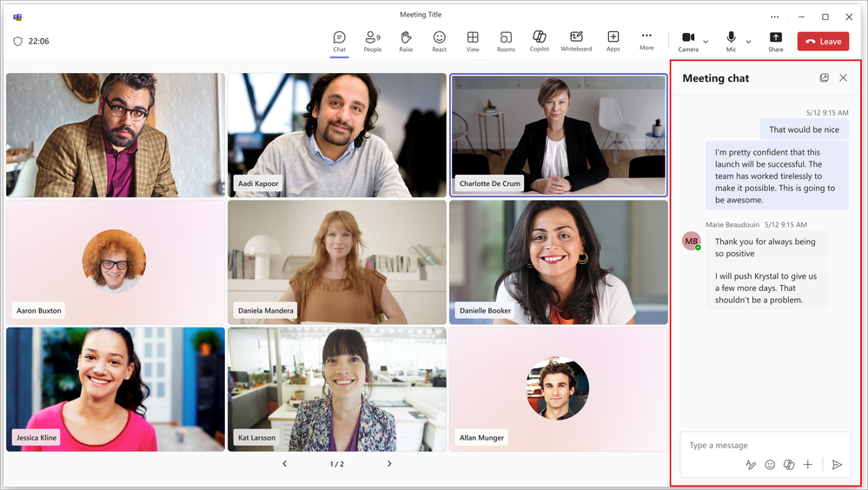The height and width of the screenshot is (490, 868).
Task: Open the React emoji options
Action: point(439,42)
